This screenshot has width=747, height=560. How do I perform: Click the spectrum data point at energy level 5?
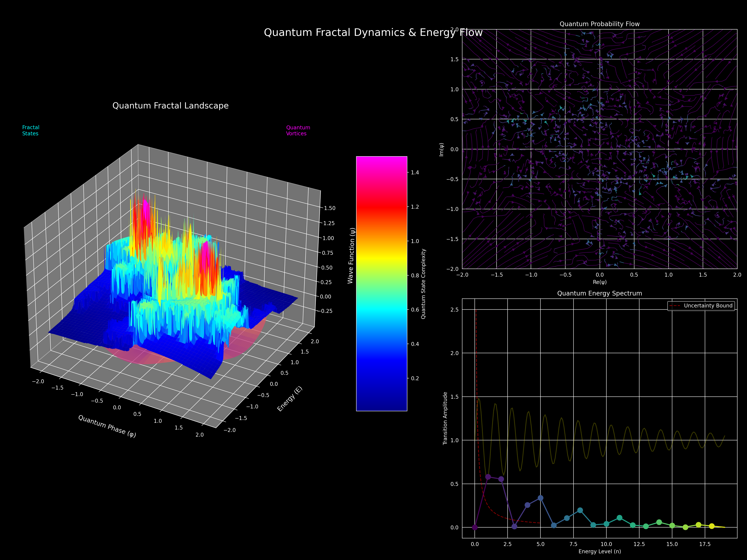[540, 498]
